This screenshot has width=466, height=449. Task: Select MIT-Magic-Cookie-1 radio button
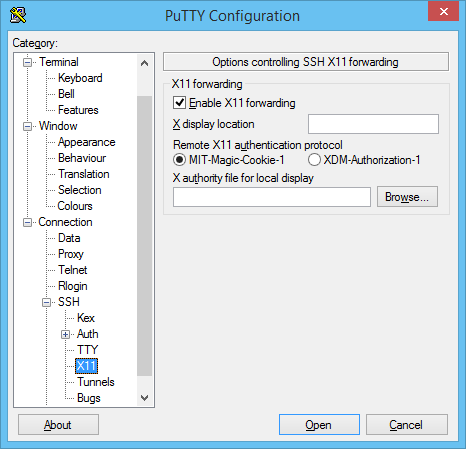coord(179,160)
